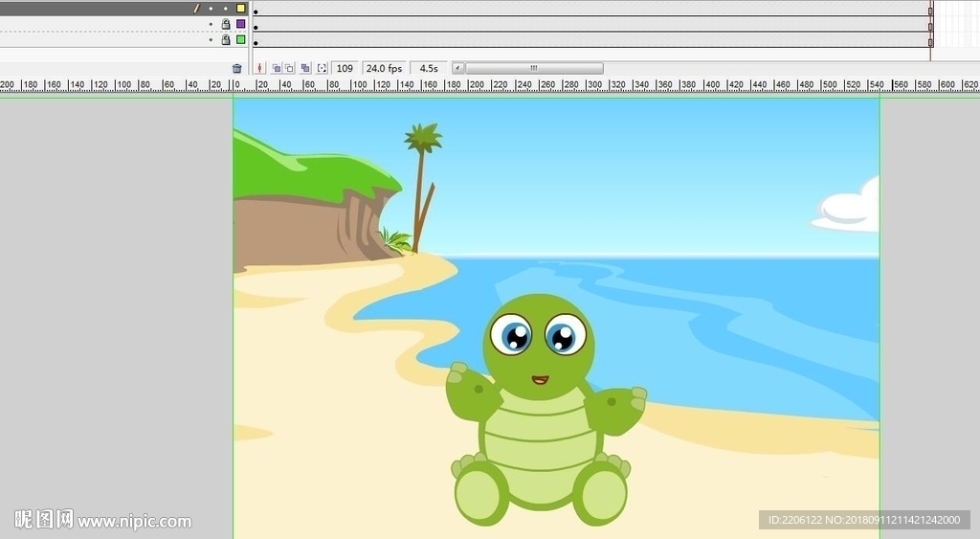Toggle visibility dot of the top layer
The image size is (980, 539).
pos(211,9)
